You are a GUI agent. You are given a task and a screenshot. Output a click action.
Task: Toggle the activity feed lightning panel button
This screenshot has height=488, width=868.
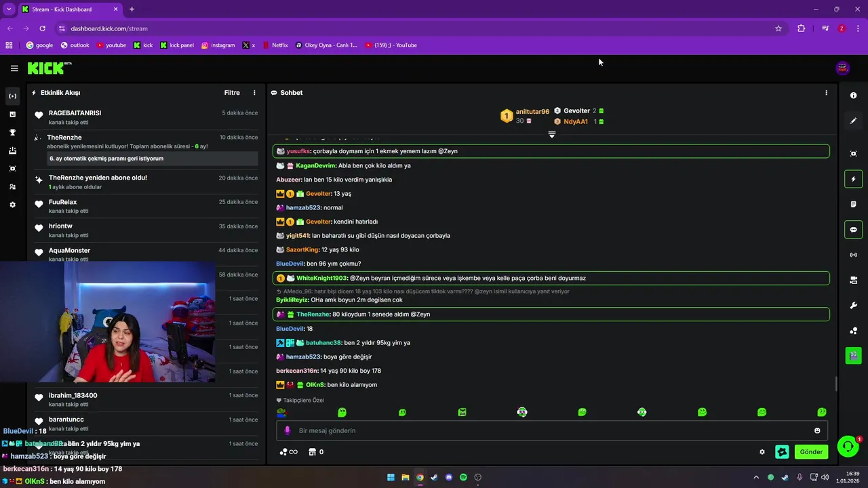(x=853, y=179)
